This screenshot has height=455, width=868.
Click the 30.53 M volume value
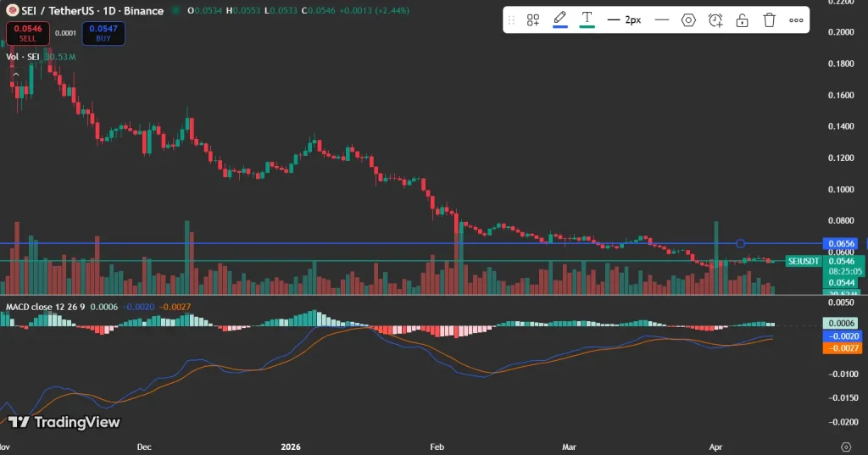(x=60, y=57)
